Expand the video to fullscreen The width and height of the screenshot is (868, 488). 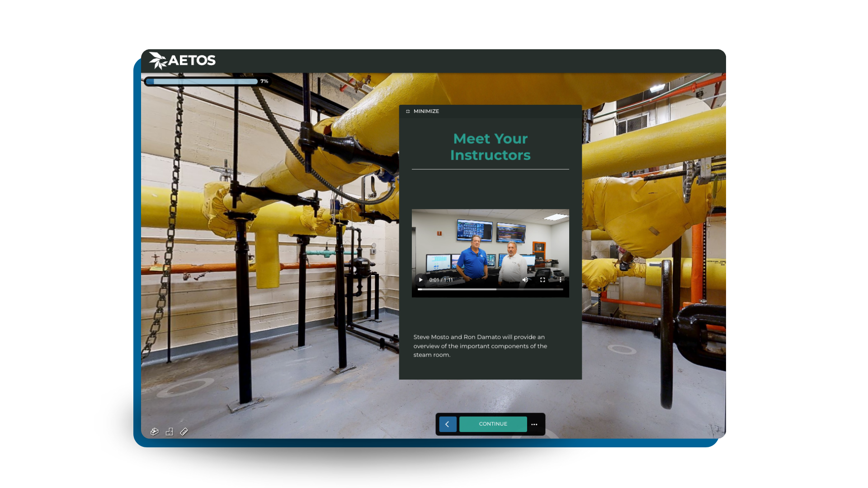542,280
